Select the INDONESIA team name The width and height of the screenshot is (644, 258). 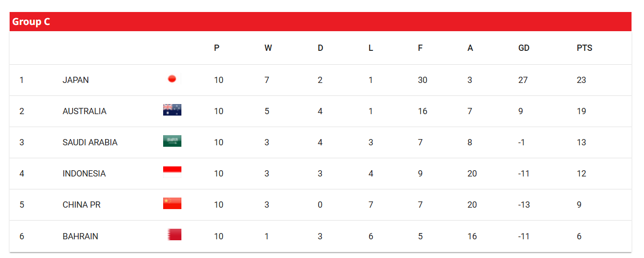[84, 174]
